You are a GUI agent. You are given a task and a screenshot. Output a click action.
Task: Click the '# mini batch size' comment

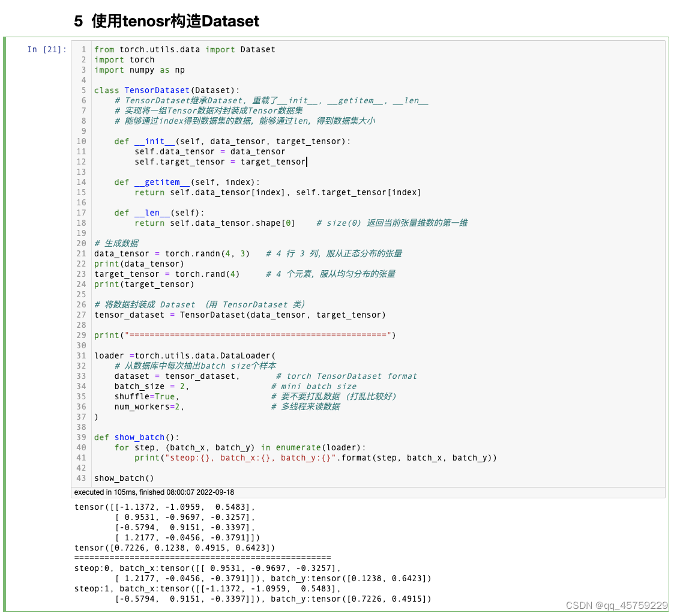point(314,387)
